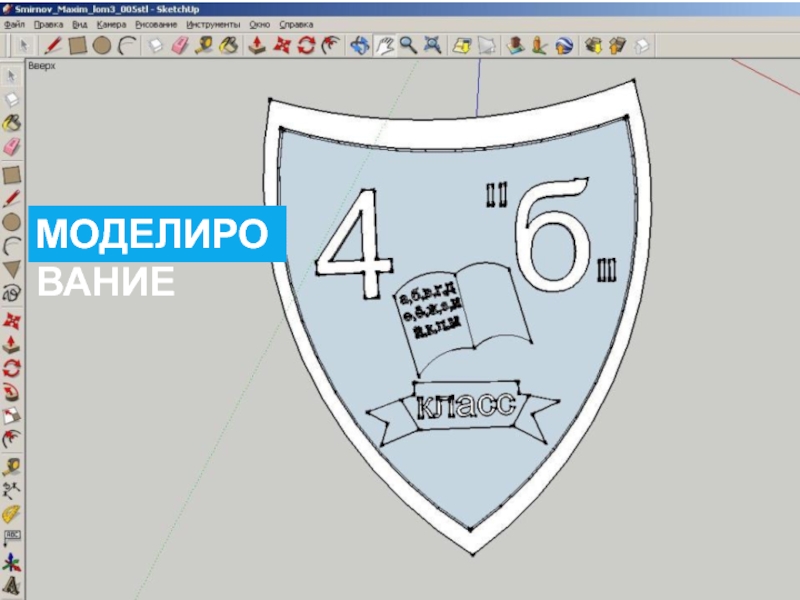
Task: Select the Zoom magnifier tool
Action: point(408,46)
